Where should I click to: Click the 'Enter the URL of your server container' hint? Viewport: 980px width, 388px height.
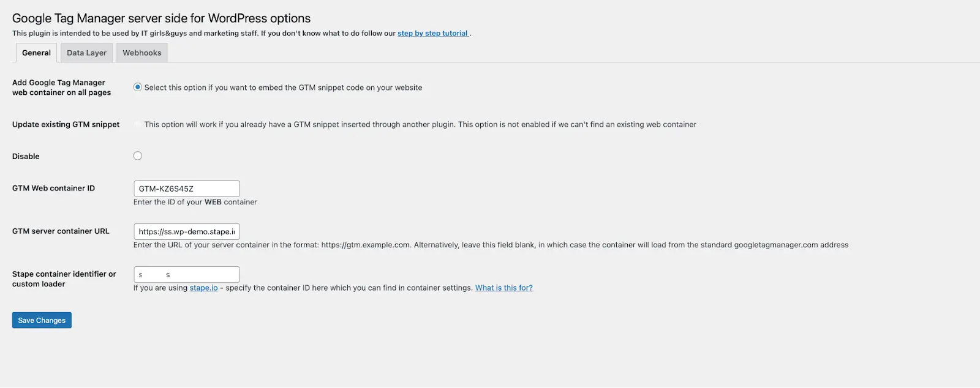(x=491, y=245)
